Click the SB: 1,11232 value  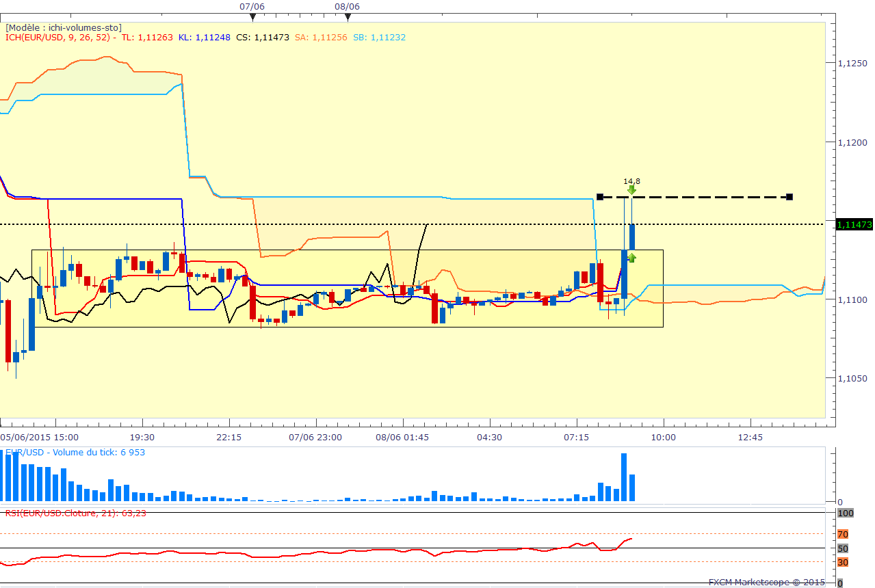click(x=380, y=38)
